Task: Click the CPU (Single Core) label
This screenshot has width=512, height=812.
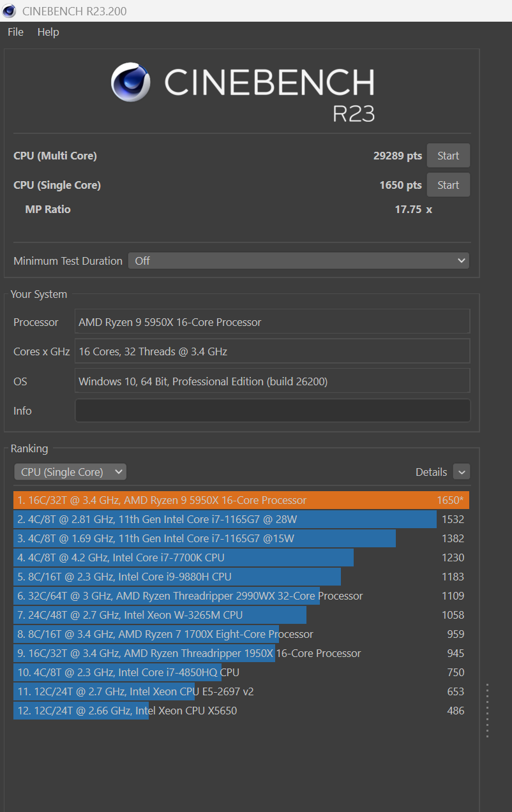Action: point(57,185)
